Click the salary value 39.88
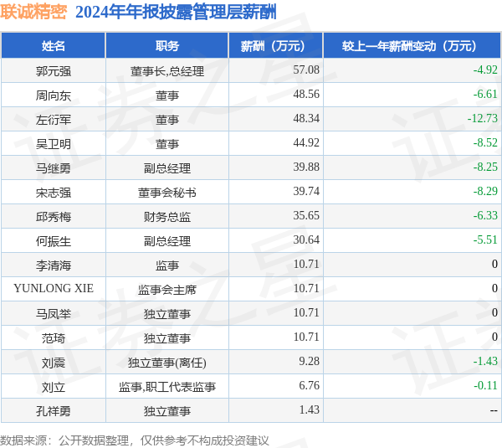This screenshot has height=448, width=502. 306,167
